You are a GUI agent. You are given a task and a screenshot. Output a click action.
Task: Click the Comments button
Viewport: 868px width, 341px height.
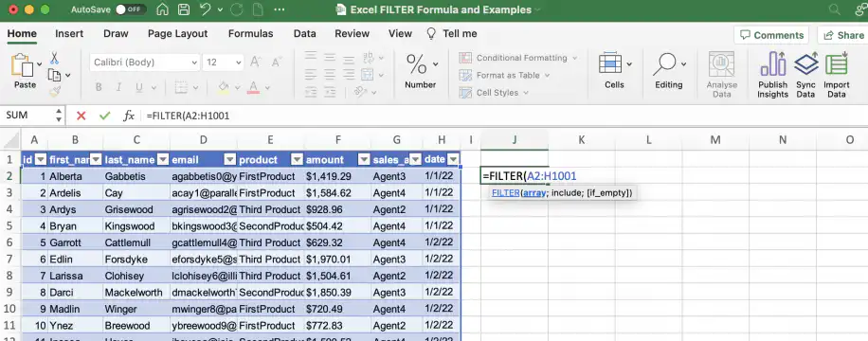[771, 35]
